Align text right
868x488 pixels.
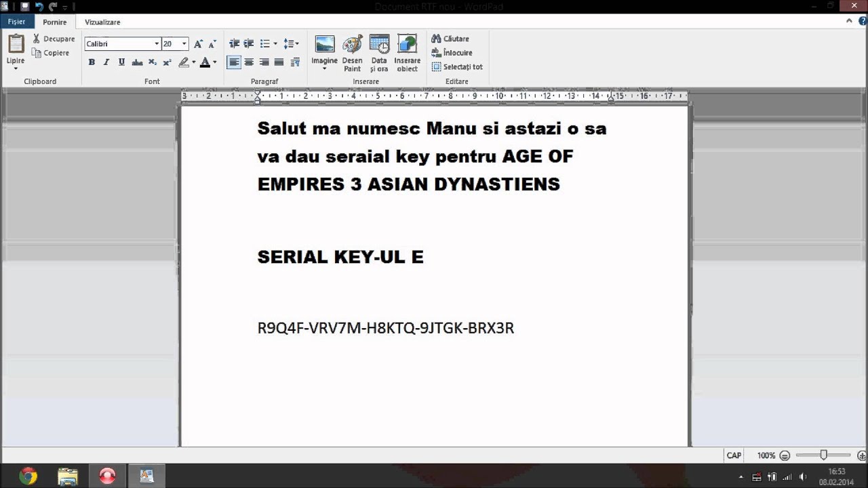click(x=264, y=62)
